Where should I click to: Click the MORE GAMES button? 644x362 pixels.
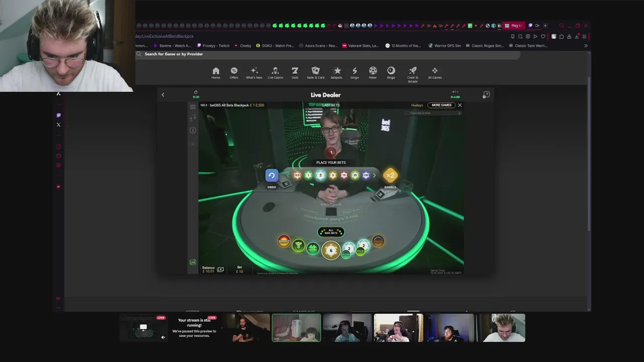[441, 105]
